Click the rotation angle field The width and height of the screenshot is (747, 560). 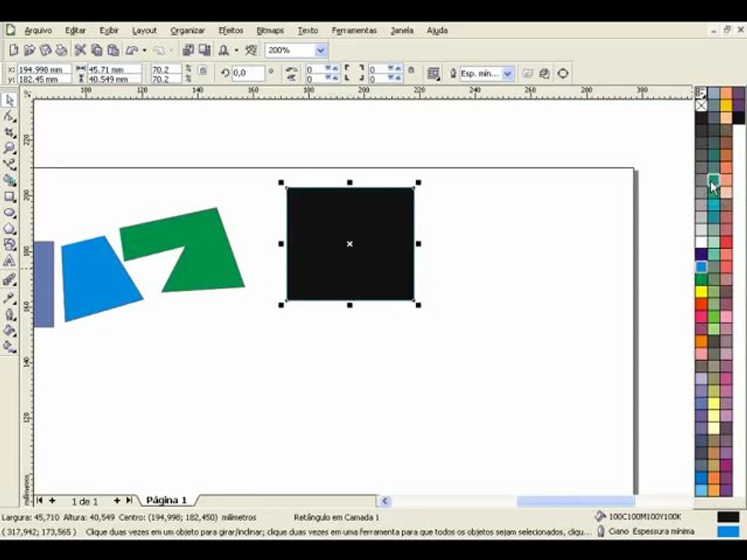(247, 73)
